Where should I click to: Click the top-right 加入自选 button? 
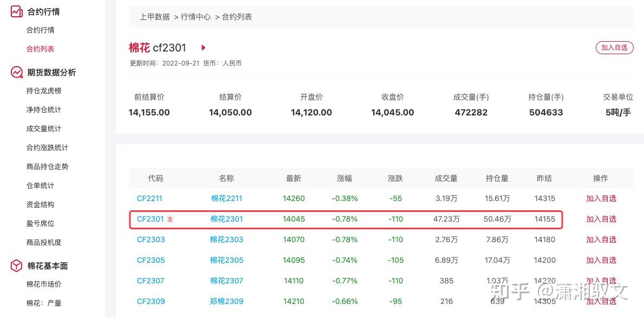click(614, 47)
